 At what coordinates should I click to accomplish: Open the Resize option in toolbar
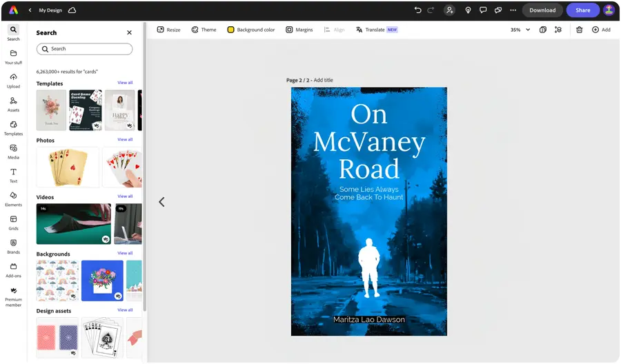pos(168,30)
